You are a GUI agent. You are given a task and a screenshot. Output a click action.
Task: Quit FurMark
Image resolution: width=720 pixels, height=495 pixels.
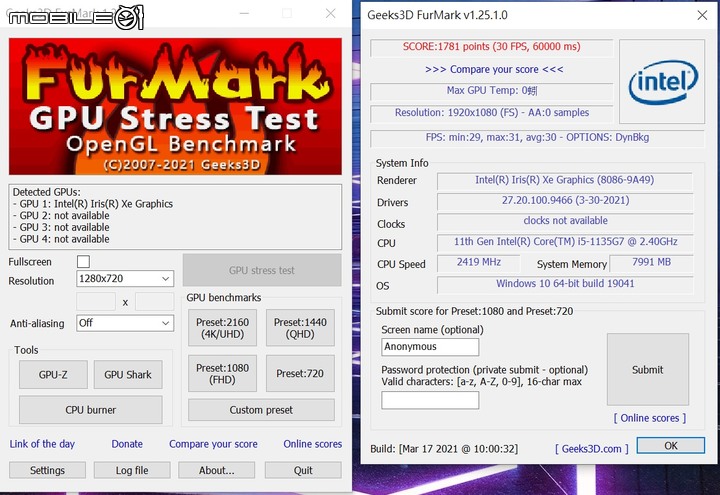pos(303,470)
